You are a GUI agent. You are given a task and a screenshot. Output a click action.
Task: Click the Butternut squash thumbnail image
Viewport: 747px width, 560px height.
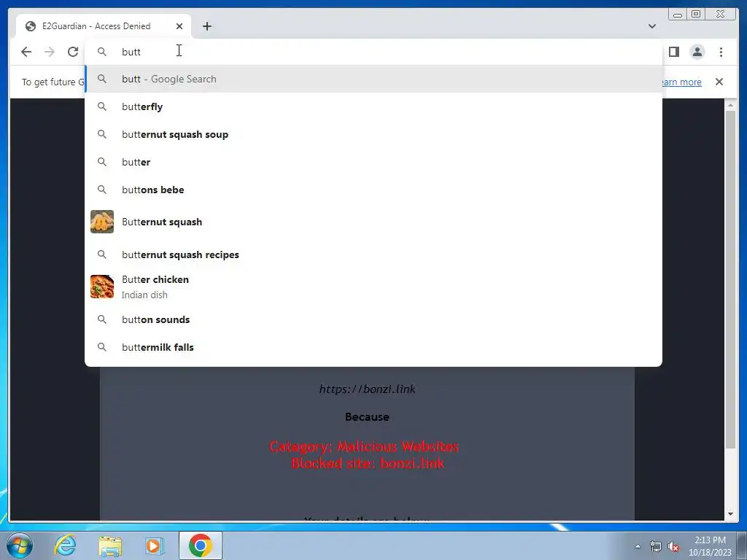102,222
